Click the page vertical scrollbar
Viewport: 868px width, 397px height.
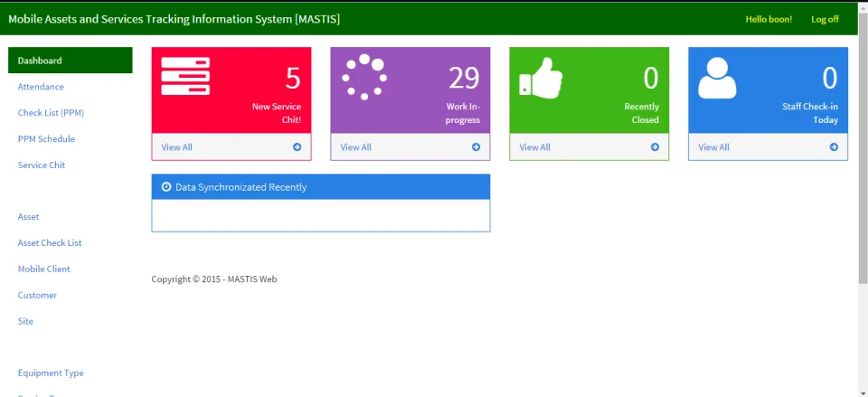[863, 149]
